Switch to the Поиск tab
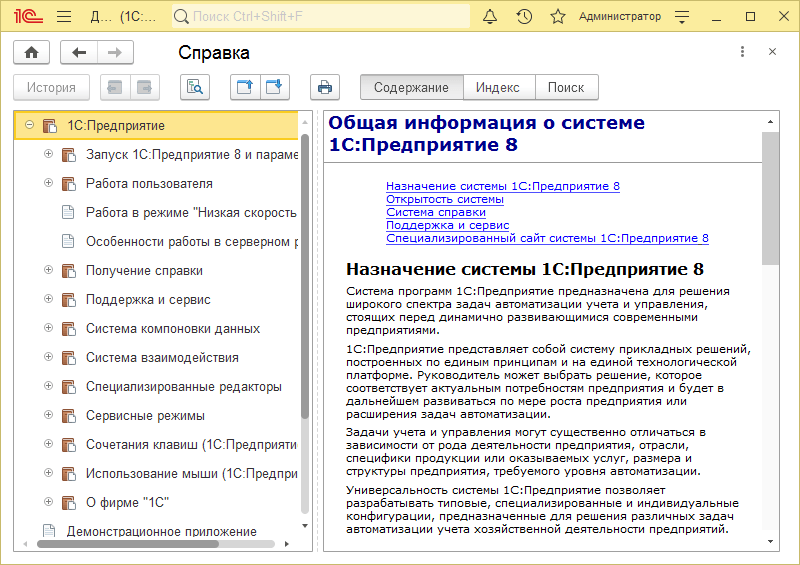Viewport: 800px width, 565px height. point(566,87)
